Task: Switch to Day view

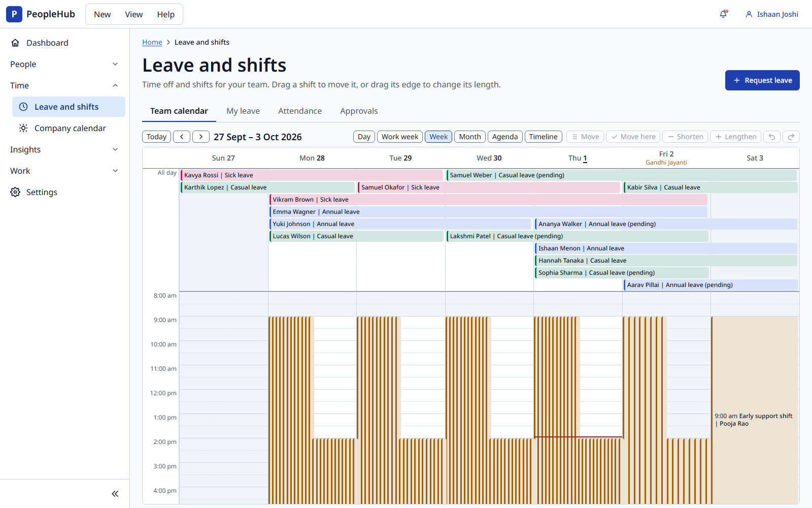Action: (x=364, y=137)
